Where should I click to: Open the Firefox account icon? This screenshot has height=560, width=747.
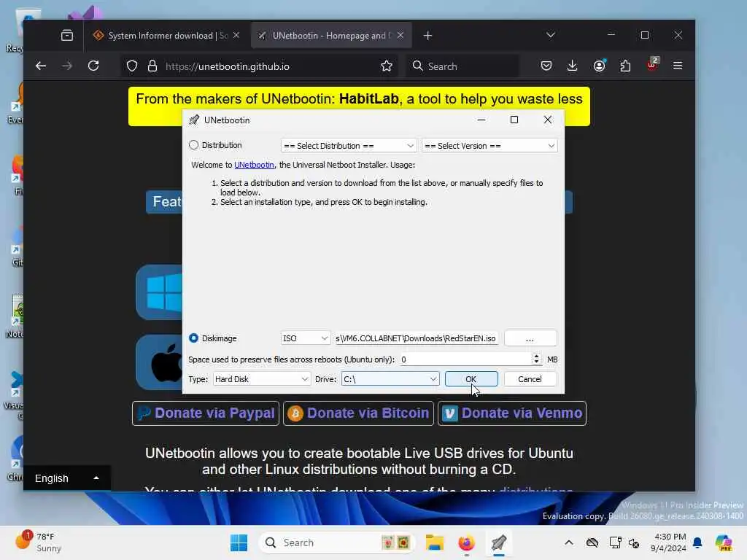600,66
